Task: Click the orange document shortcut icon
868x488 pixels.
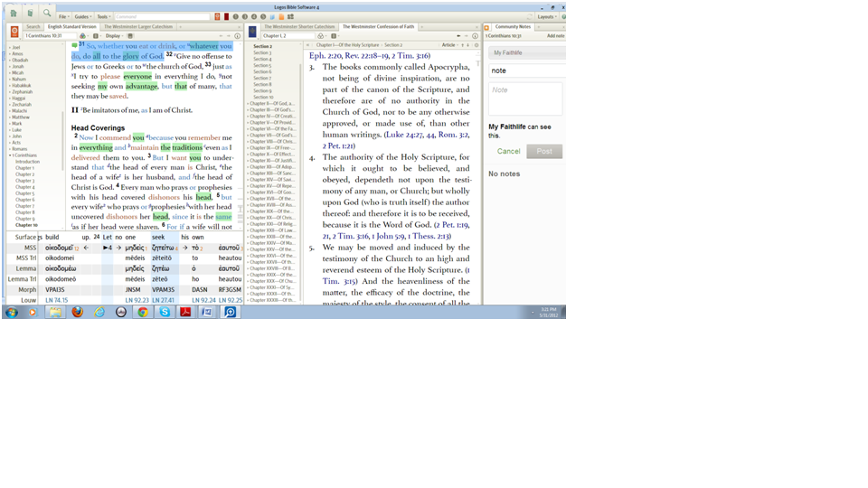Action: 281,16
